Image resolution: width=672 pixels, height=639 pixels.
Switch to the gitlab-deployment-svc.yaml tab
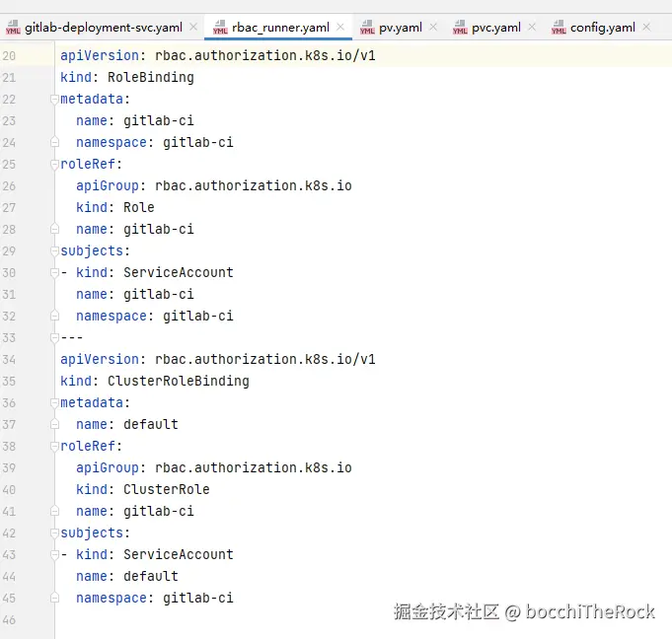click(x=103, y=28)
